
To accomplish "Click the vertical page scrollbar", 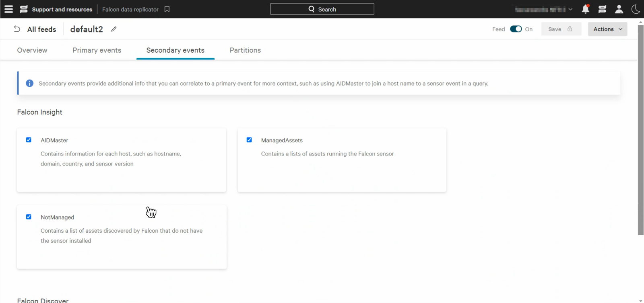I will tap(641, 130).
